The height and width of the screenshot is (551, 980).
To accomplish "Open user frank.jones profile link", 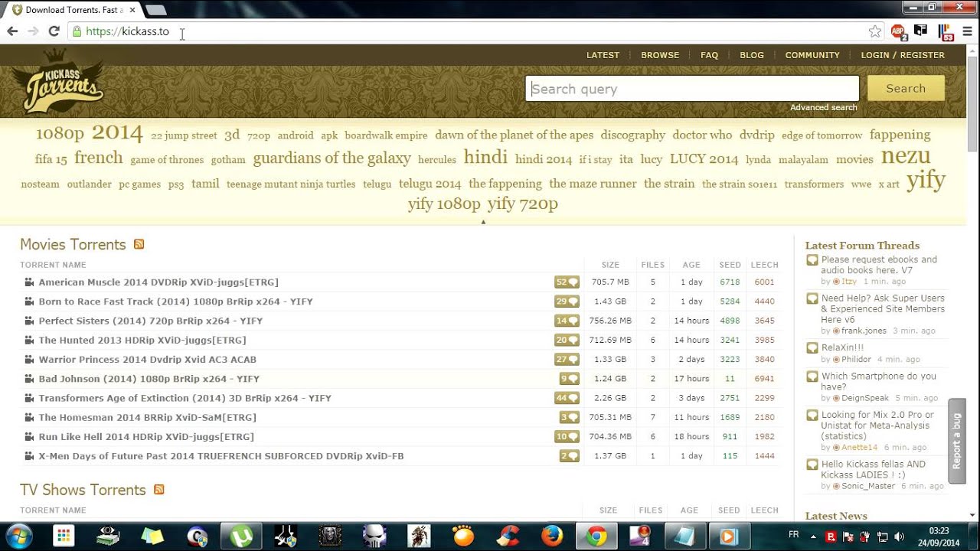I will tap(864, 331).
